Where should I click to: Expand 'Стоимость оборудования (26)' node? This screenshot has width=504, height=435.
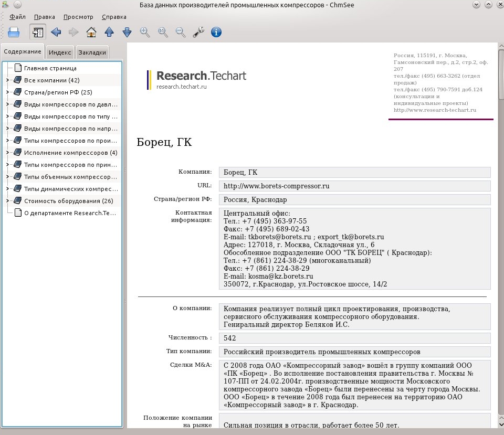(x=7, y=201)
